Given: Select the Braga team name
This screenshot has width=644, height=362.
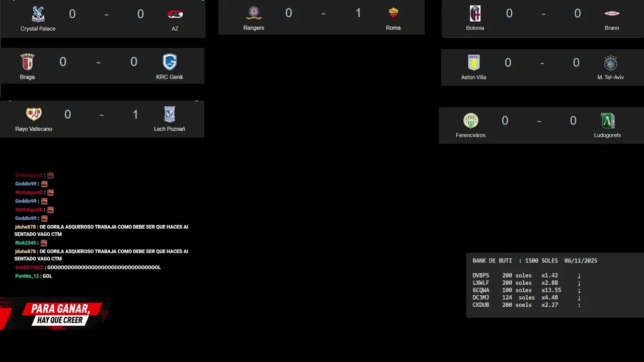Looking at the screenshot, I should click(x=27, y=77).
